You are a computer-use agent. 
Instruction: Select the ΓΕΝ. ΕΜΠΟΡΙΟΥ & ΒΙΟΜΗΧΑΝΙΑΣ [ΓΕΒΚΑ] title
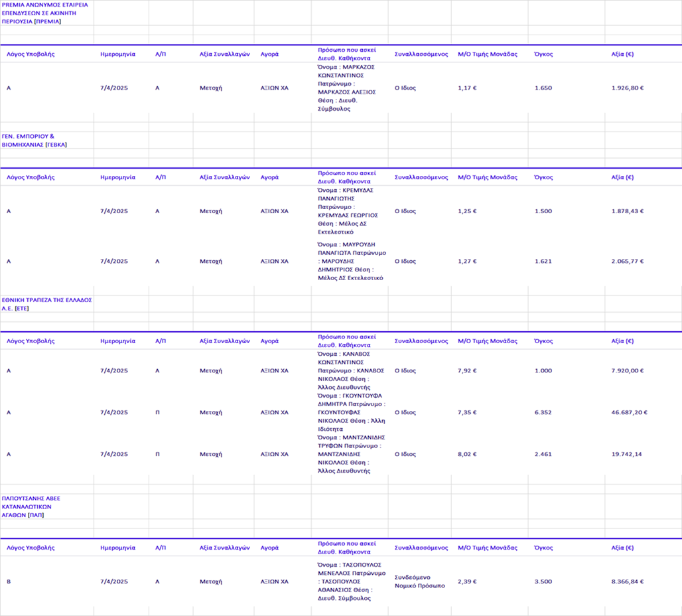[x=34, y=140]
